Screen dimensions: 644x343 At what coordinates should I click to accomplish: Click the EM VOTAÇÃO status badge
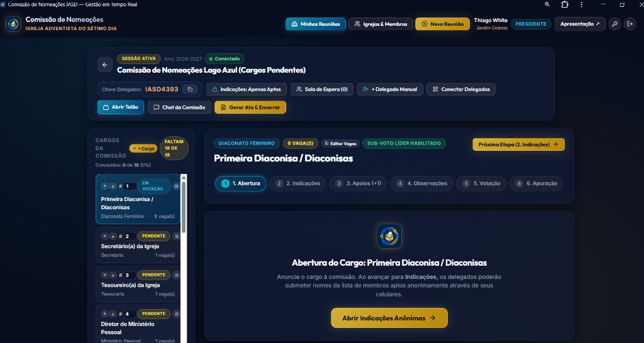pos(153,187)
